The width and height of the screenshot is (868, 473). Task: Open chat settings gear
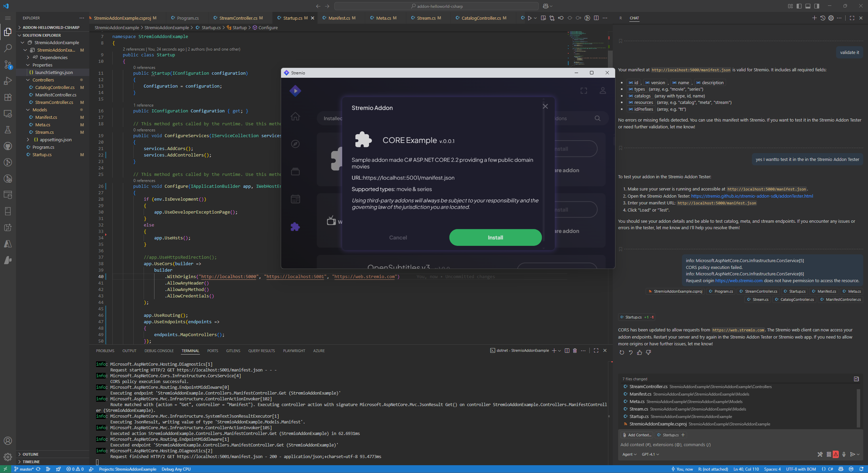pos(831,18)
